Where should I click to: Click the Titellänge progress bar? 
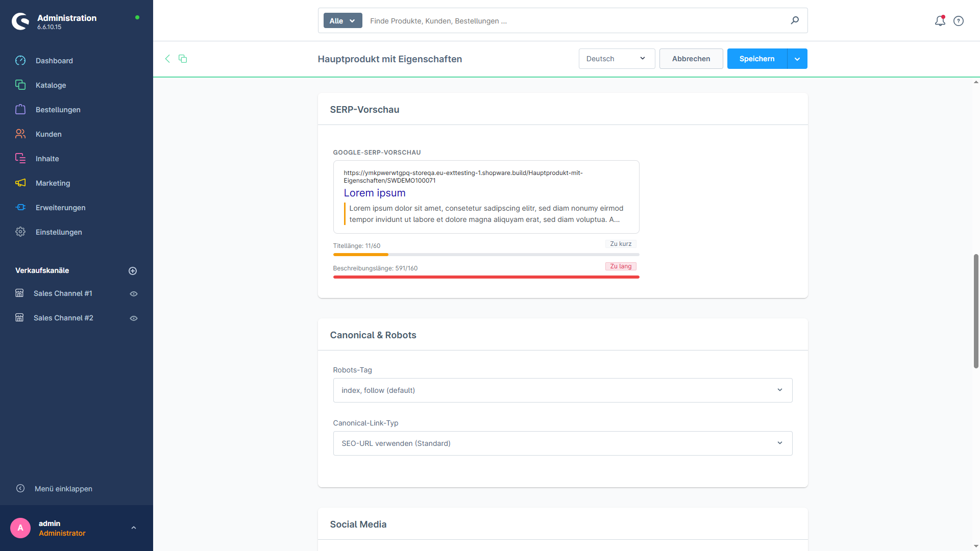(486, 254)
